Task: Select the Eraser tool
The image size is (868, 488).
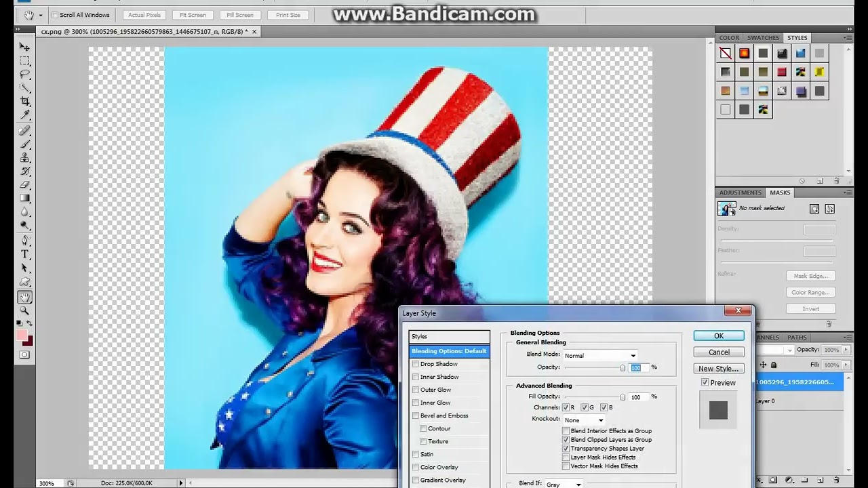Action: (24, 184)
